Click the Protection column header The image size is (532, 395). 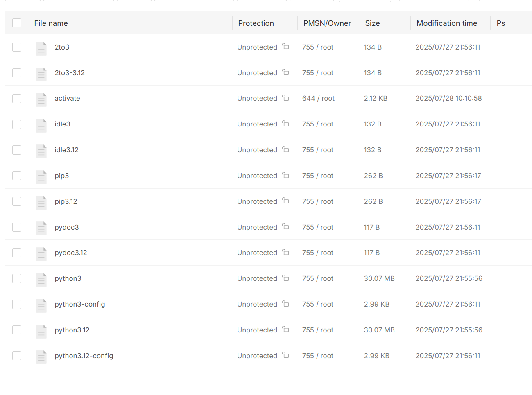[x=256, y=23]
